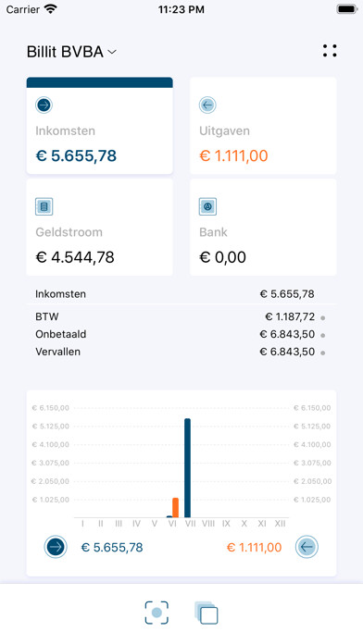Tap the Uitgaven left-arrow icon in card
Viewport: 363px width, 644px height.
(x=207, y=105)
